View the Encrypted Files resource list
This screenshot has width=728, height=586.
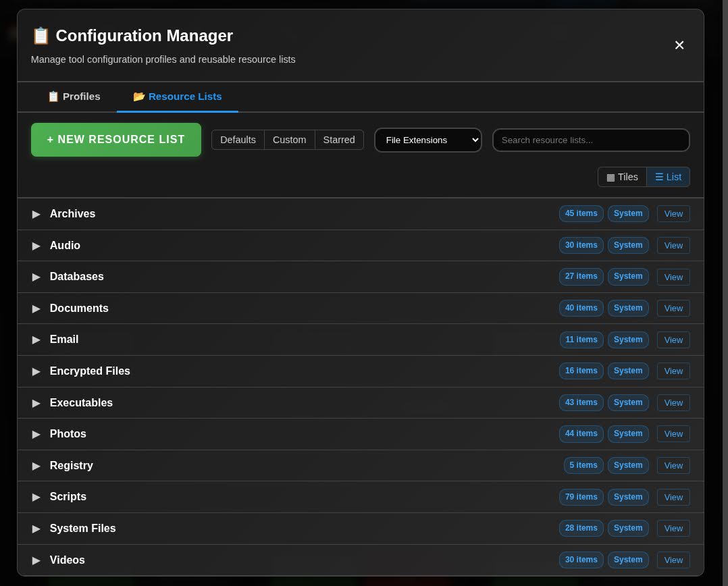pos(673,371)
